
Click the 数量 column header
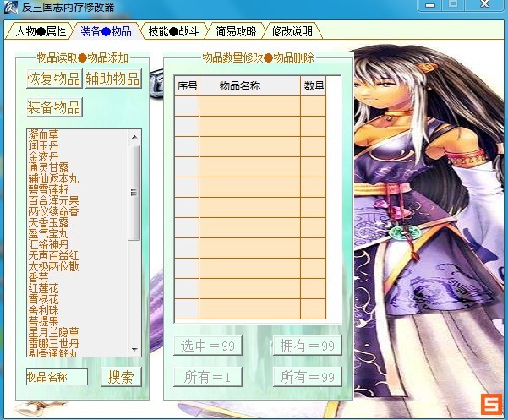[314, 86]
